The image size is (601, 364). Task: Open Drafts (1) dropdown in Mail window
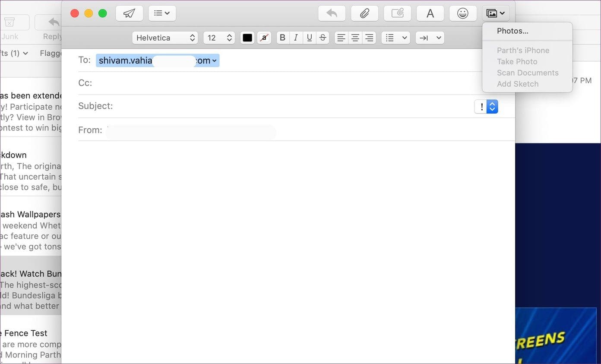click(x=14, y=54)
